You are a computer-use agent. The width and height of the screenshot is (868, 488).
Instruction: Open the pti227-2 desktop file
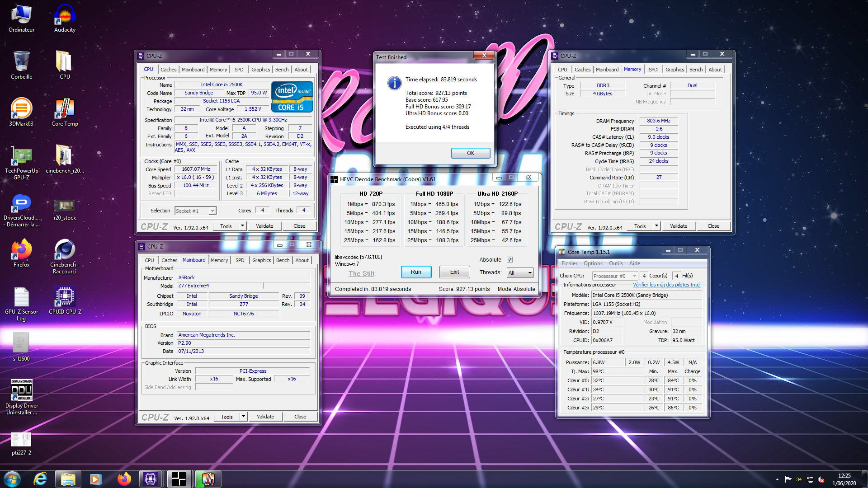tap(21, 444)
